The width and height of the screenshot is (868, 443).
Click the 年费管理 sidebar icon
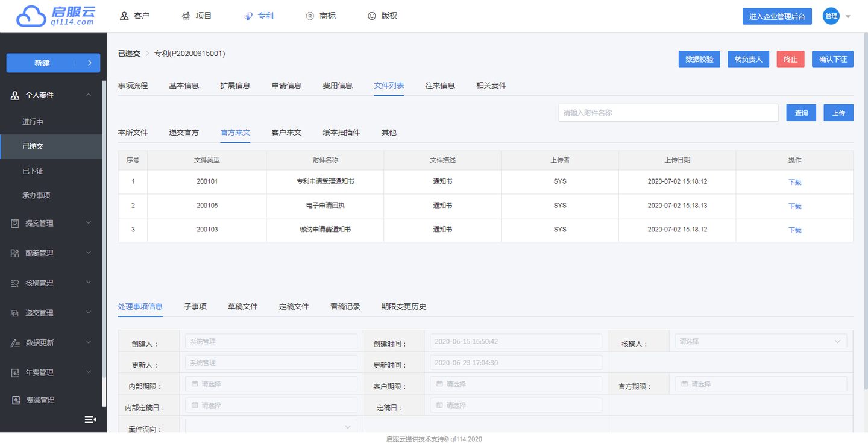click(x=15, y=372)
